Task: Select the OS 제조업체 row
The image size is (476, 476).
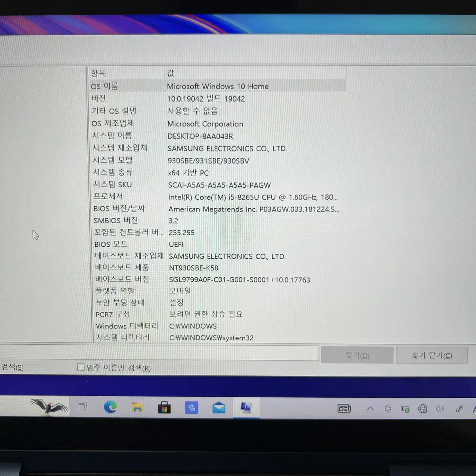Action: [218, 123]
